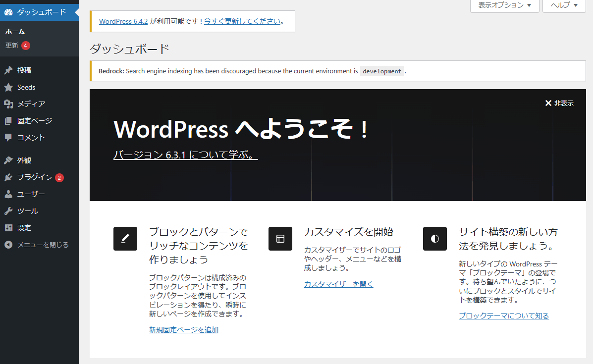This screenshot has height=364, width=593.
Task: Click the WordPress へようこそ！ heading
Action: pyautogui.click(x=241, y=129)
